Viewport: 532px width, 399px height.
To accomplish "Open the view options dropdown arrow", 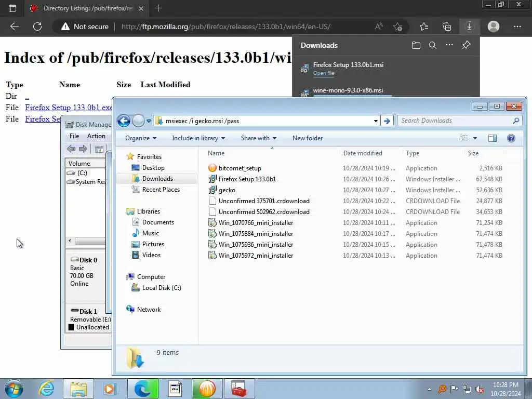I will [475, 138].
